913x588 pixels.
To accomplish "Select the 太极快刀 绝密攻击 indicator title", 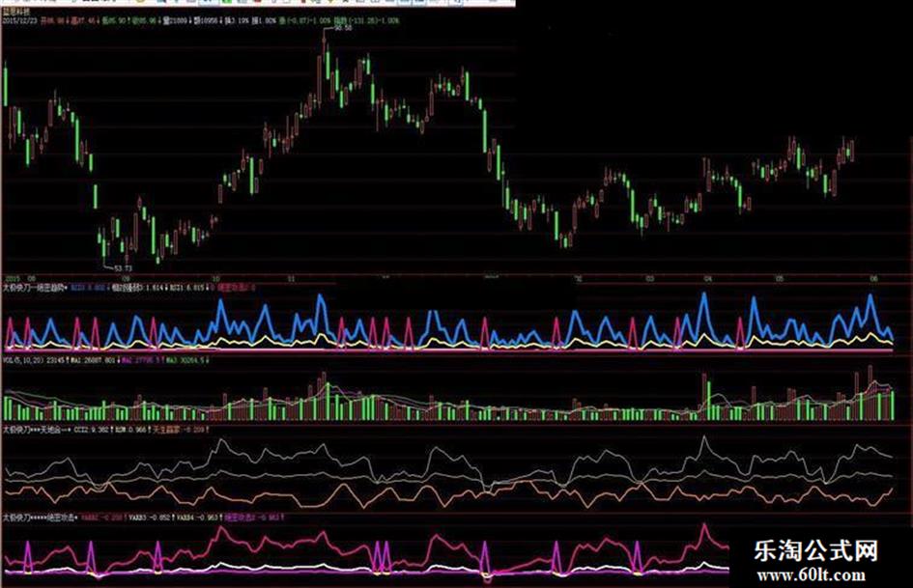I will point(40,517).
